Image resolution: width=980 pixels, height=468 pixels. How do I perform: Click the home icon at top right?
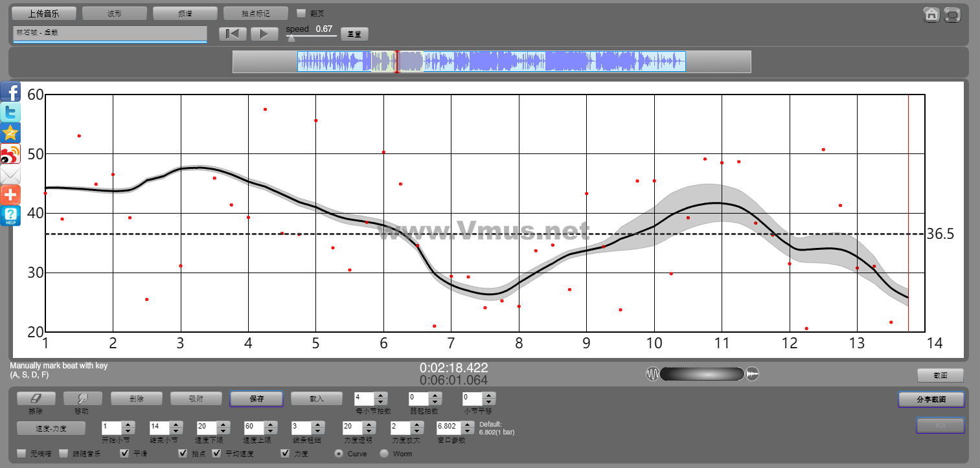point(931,14)
